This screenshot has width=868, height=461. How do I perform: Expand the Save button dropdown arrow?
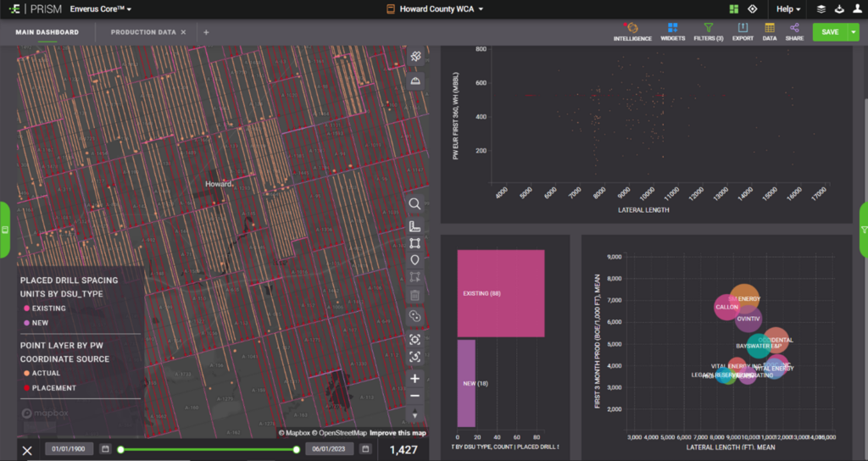[854, 32]
